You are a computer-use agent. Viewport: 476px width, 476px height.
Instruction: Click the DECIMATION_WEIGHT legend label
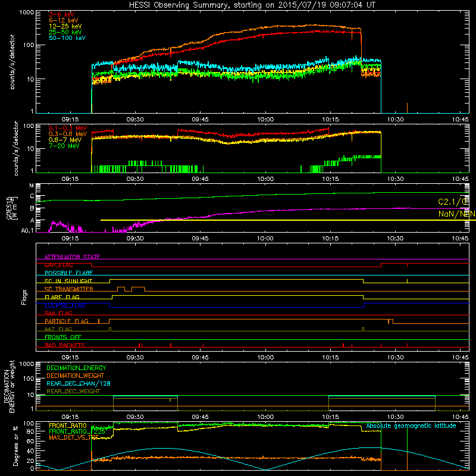coord(76,375)
